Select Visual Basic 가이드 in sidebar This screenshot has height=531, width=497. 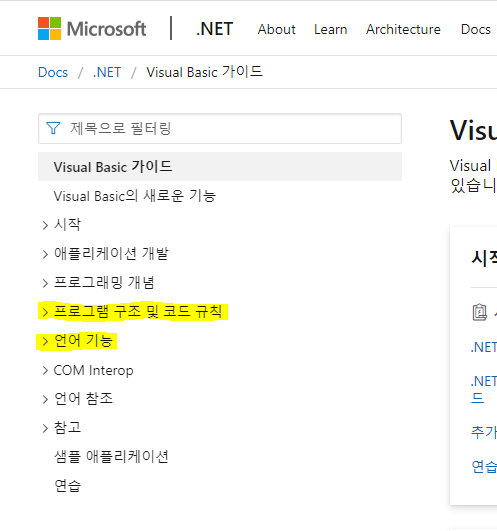(220, 167)
